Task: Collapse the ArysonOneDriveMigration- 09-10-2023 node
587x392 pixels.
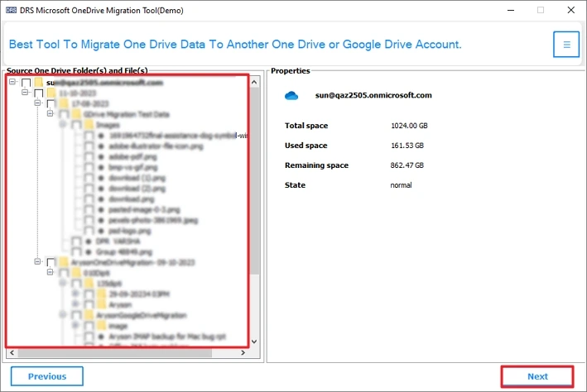Action: pyautogui.click(x=37, y=261)
